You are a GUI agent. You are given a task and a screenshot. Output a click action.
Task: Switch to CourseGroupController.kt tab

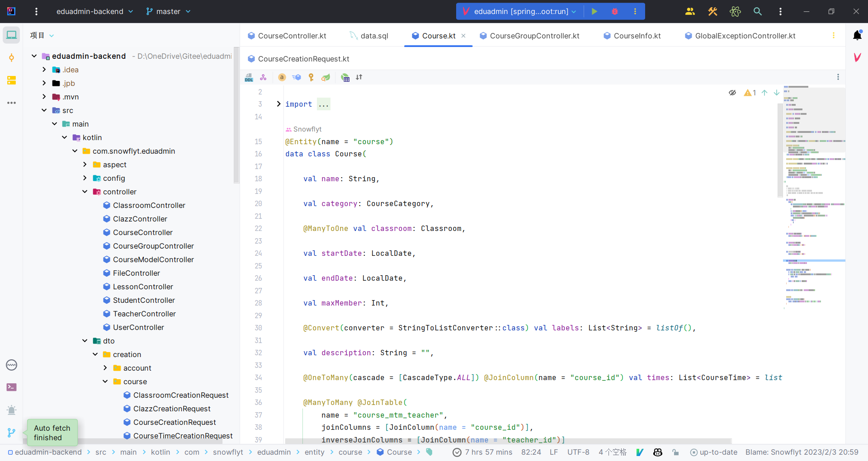(529, 36)
